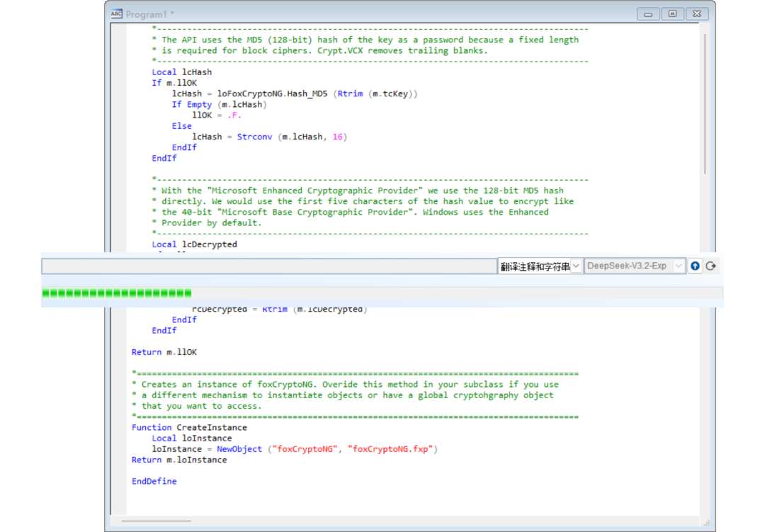Click the comment starting "The API uses the MD5"
This screenshot has height=532, width=765.
(365, 40)
